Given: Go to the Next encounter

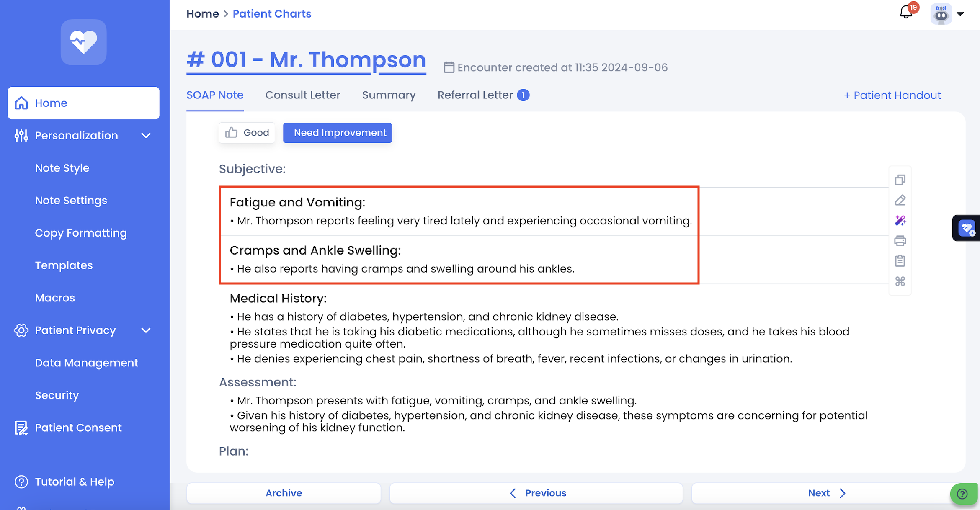Looking at the screenshot, I should pos(827,493).
